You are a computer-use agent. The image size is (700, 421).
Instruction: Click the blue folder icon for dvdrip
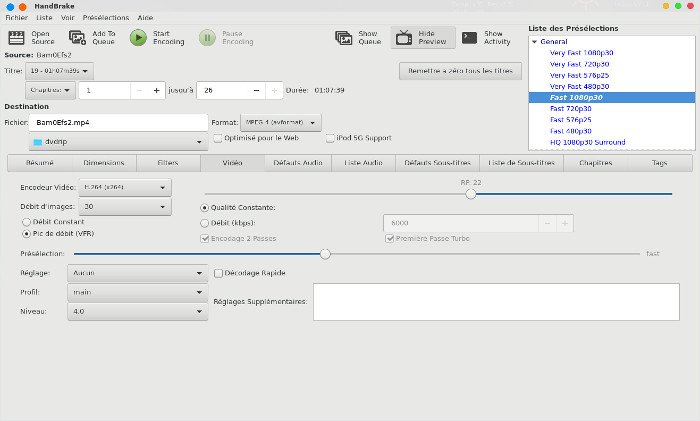pyautogui.click(x=37, y=142)
